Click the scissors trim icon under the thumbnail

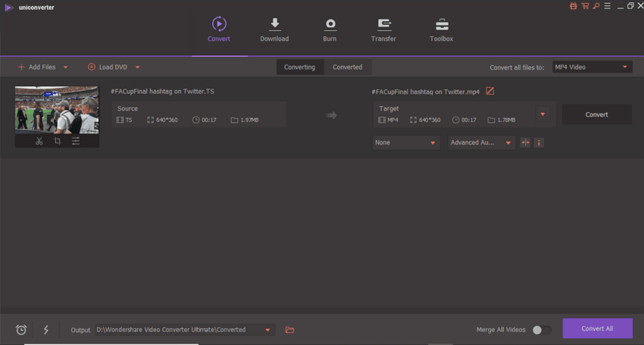tap(39, 141)
